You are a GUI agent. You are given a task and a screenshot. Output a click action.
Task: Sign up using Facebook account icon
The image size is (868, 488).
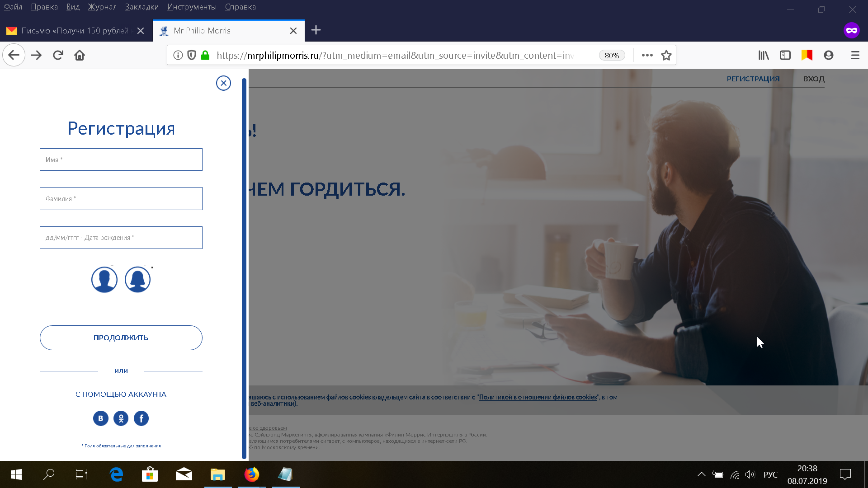[x=142, y=418]
